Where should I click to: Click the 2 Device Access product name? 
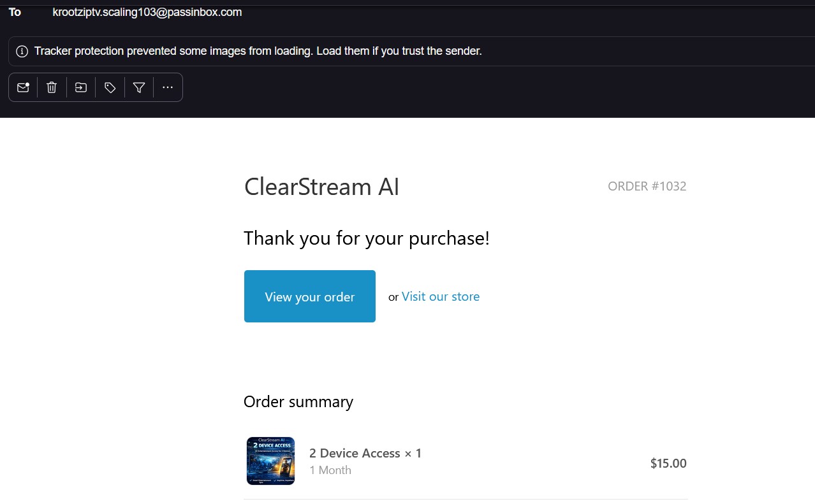click(355, 453)
